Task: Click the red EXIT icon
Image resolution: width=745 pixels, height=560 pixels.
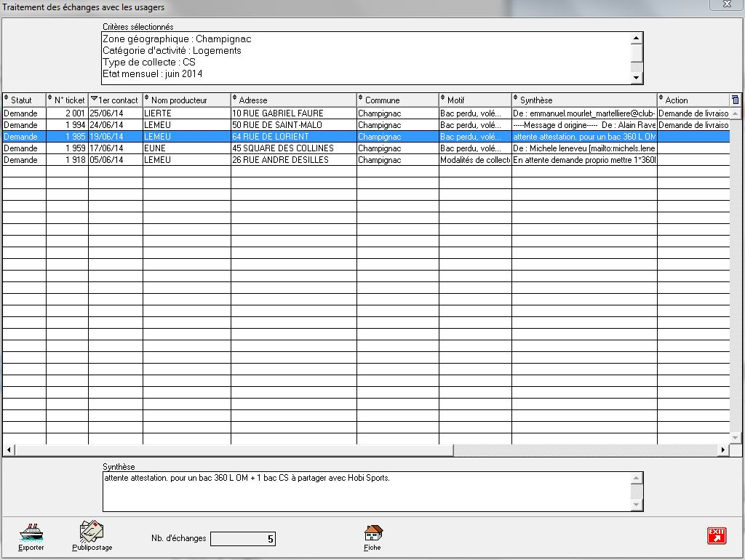Action: pyautogui.click(x=716, y=537)
